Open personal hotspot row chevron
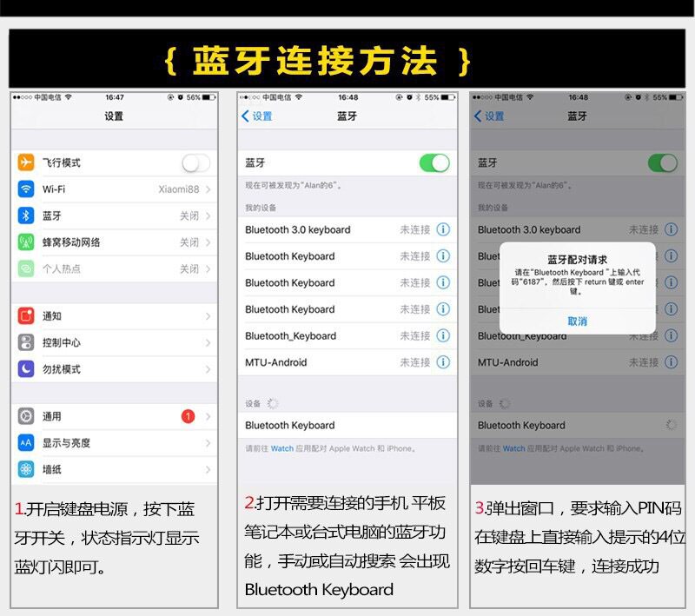This screenshot has width=695, height=616. coord(208,269)
